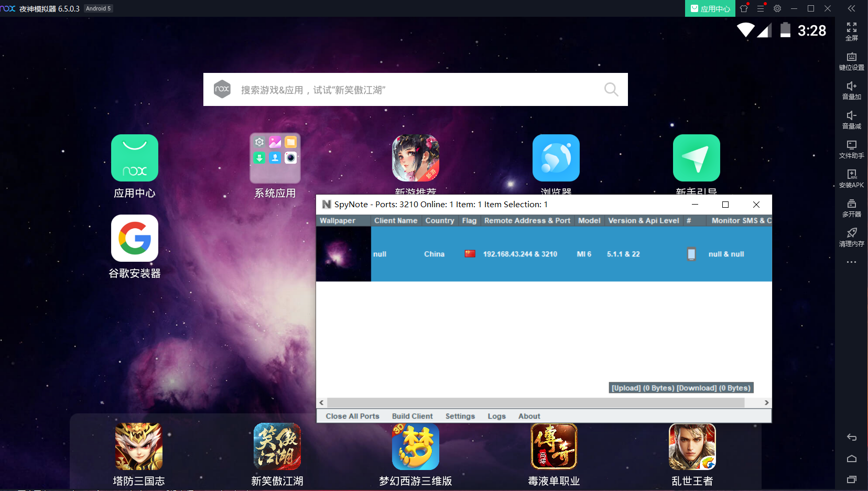The image size is (868, 491).
Task: Open the 系统应用 folder
Action: tap(275, 158)
